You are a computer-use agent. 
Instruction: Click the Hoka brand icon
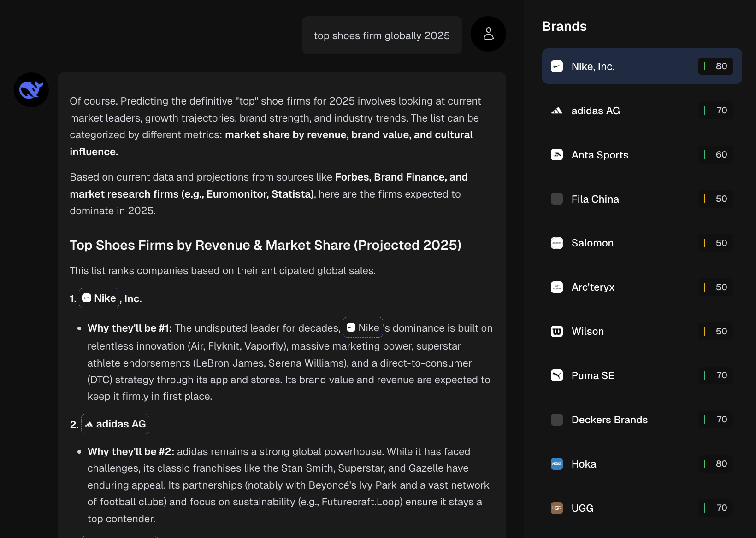pyautogui.click(x=557, y=464)
